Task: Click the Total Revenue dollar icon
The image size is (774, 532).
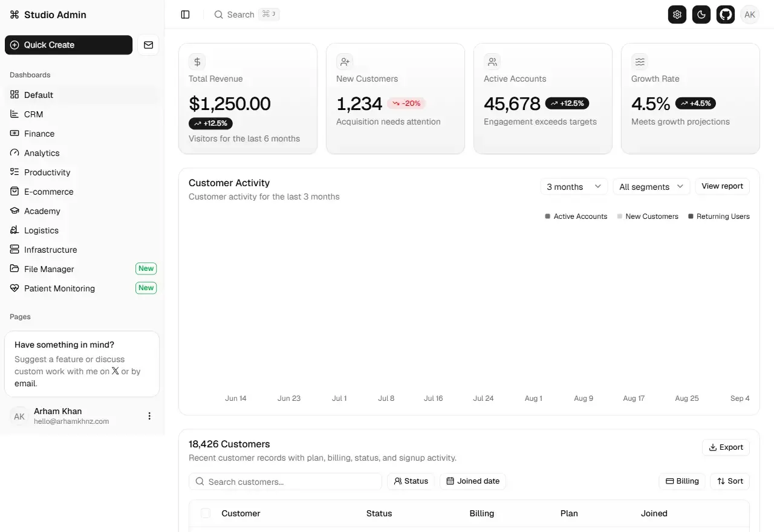Action: [197, 62]
